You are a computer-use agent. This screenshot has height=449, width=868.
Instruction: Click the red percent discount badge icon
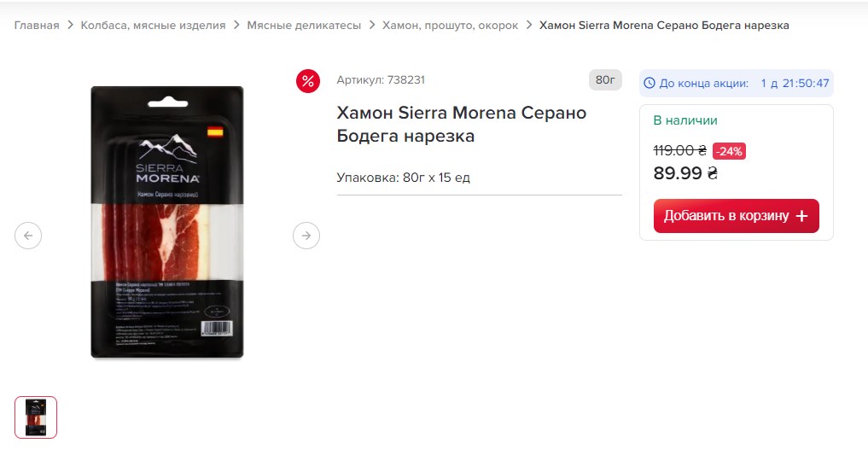308,81
